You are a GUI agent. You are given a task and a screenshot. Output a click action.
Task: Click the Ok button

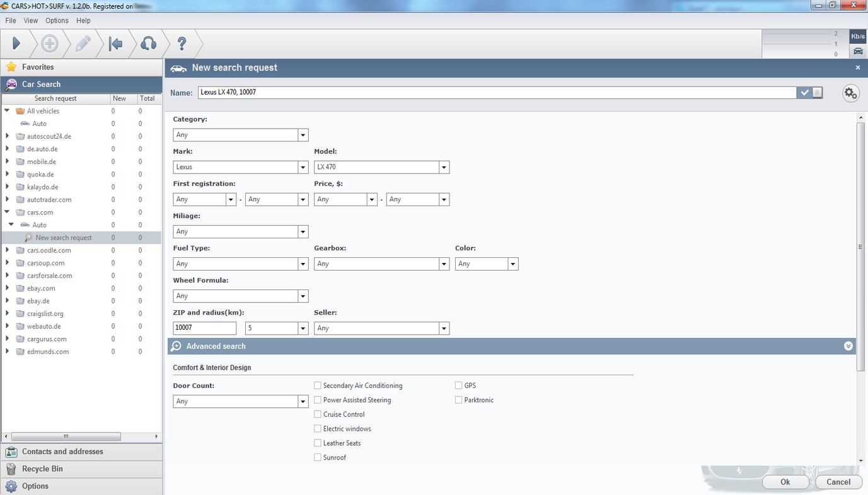785,482
